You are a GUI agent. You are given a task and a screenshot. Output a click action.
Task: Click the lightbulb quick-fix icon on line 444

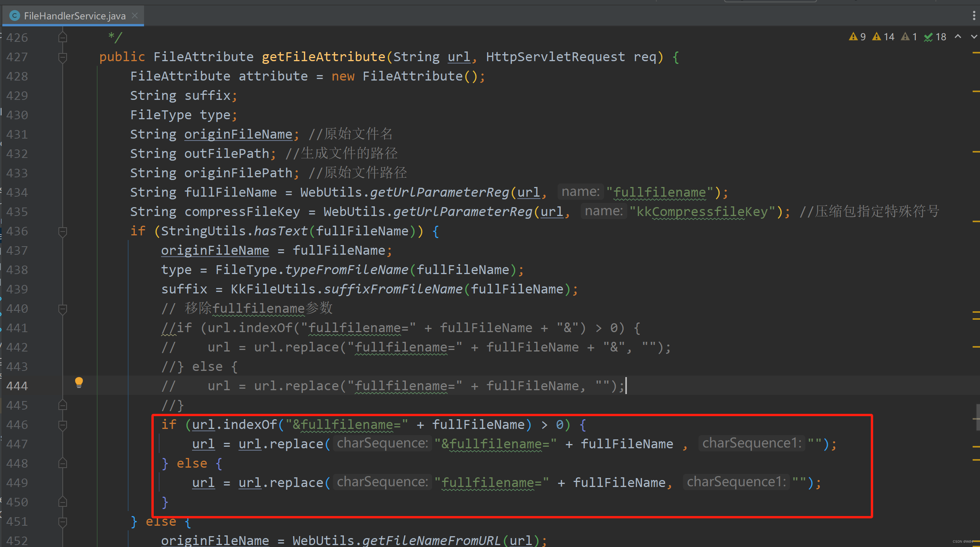[x=79, y=382]
